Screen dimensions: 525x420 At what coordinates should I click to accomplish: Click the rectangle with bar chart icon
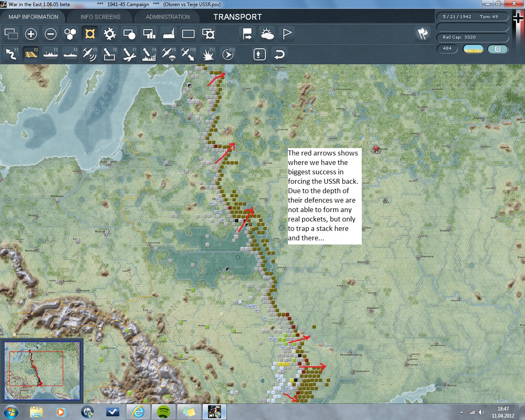click(x=149, y=34)
